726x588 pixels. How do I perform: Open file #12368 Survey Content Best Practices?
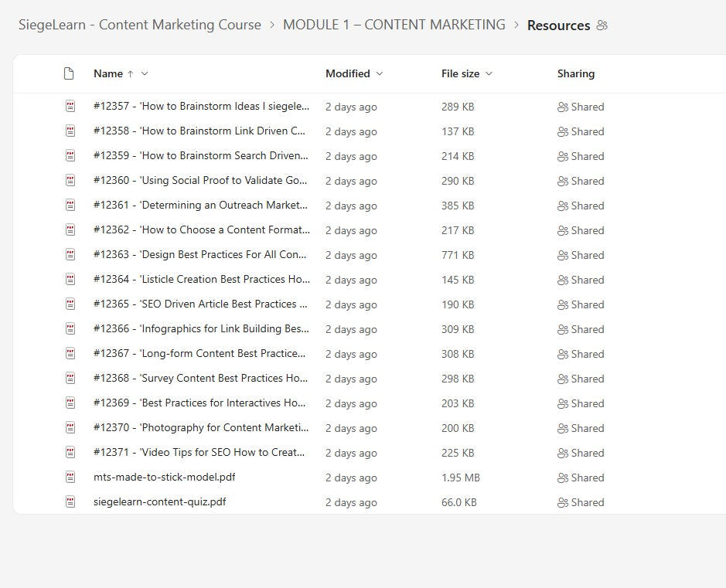200,379
